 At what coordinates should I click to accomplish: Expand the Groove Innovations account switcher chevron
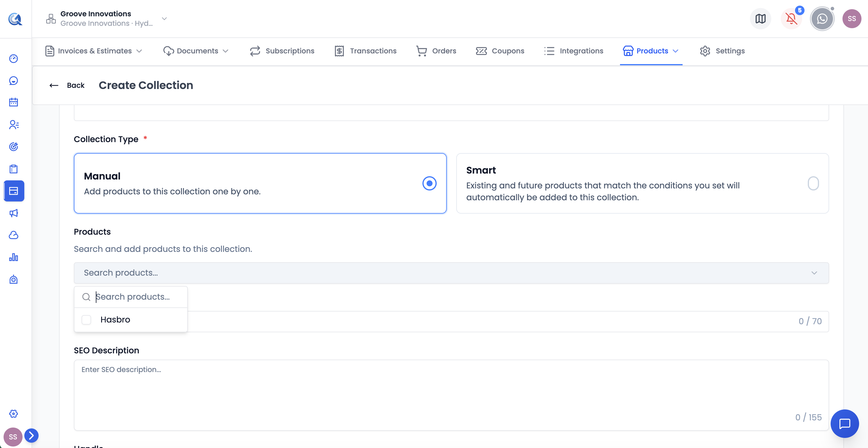point(164,18)
